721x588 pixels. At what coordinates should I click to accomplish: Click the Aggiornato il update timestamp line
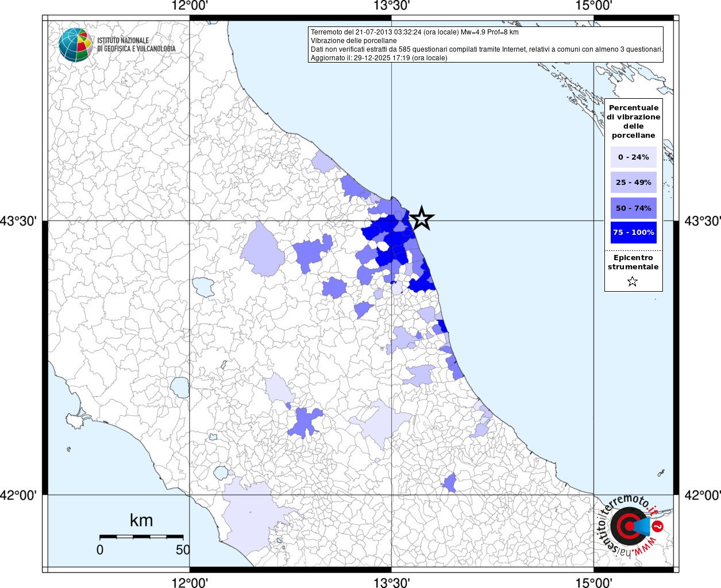[379, 58]
